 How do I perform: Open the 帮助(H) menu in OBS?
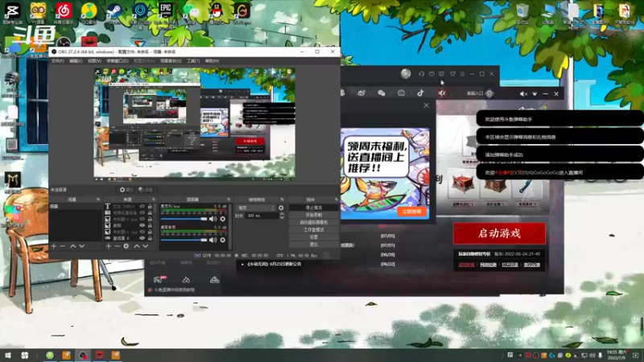tap(212, 61)
